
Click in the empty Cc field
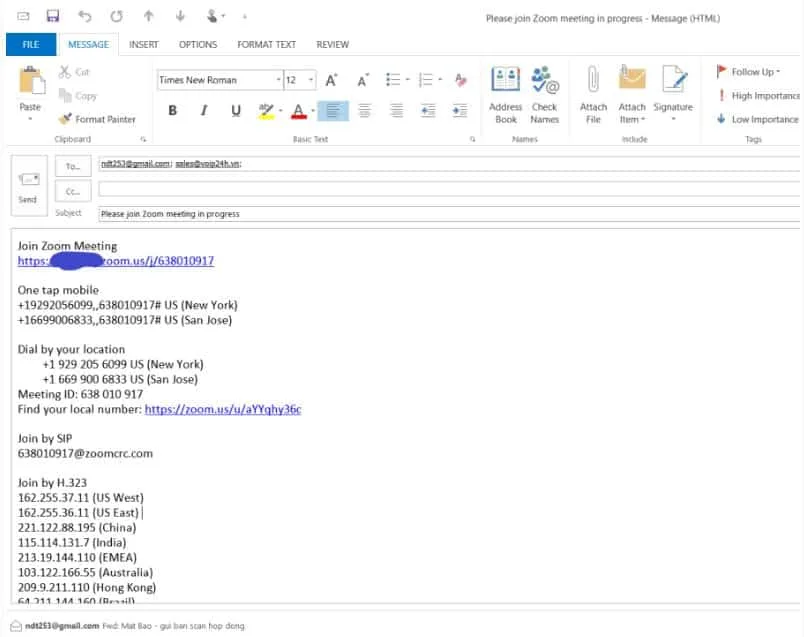(x=449, y=189)
